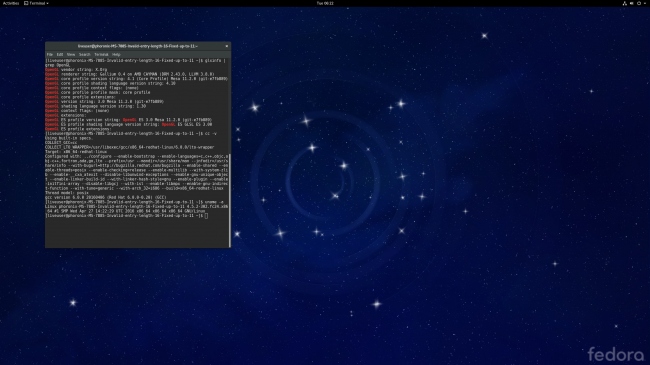Open the Edit menu in Terminal

click(60, 54)
